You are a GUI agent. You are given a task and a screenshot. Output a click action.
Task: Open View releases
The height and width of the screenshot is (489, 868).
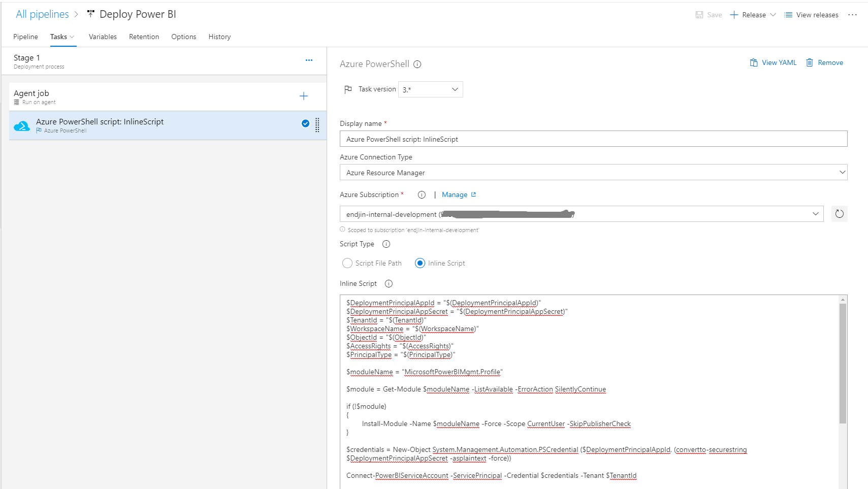(812, 15)
